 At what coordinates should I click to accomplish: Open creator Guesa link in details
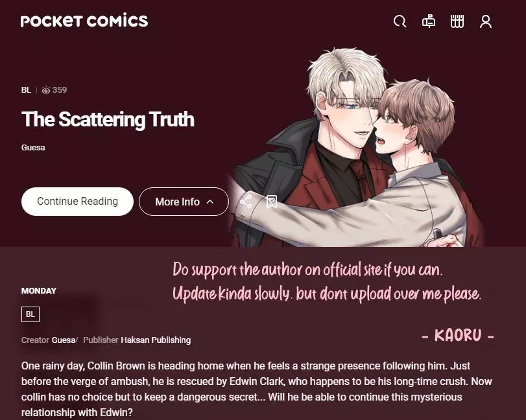(64, 340)
